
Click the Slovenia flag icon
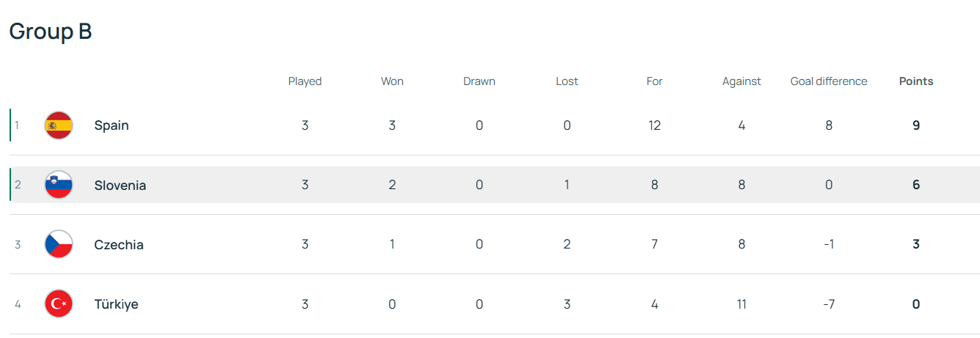[59, 185]
